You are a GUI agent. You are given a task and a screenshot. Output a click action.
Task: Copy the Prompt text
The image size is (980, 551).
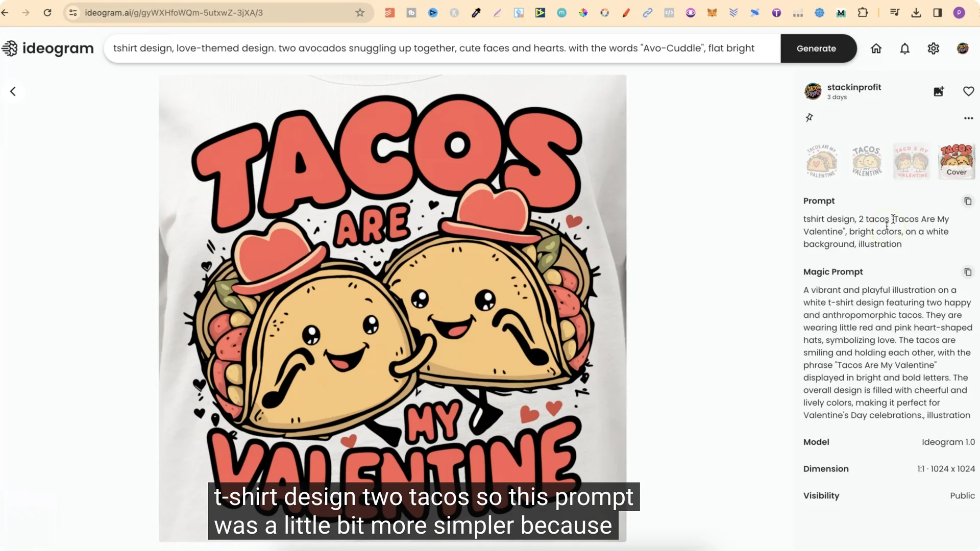tap(968, 201)
